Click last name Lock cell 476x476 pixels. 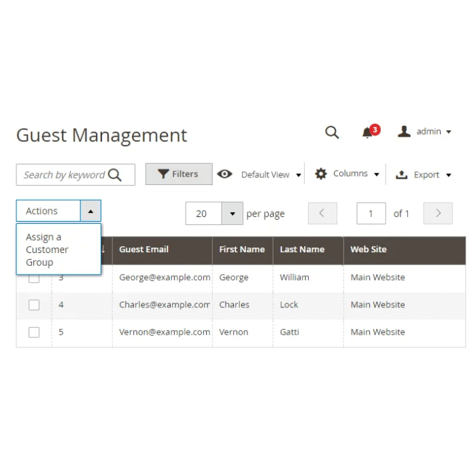(289, 305)
